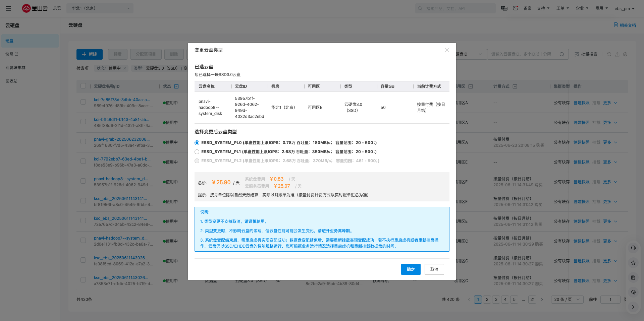Check the row checkbox for ID 53957b1f-926d

(83, 181)
